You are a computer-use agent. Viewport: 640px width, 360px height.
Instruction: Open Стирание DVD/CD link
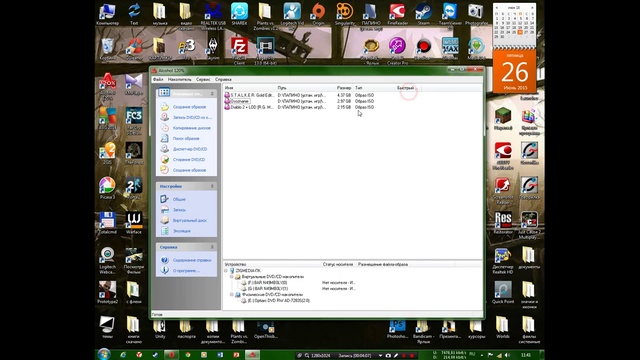(x=189, y=160)
